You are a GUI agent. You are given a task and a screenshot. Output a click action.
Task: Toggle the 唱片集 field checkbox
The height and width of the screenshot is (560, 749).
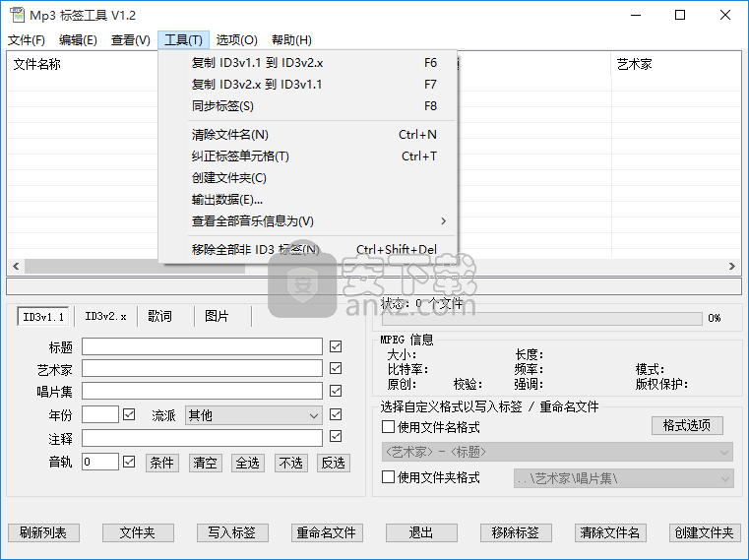(x=336, y=391)
